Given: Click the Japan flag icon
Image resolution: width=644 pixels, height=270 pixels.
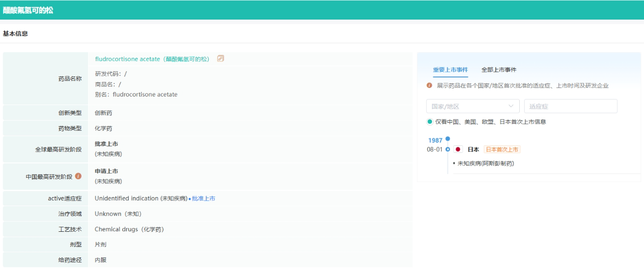Looking at the screenshot, I should pos(458,149).
